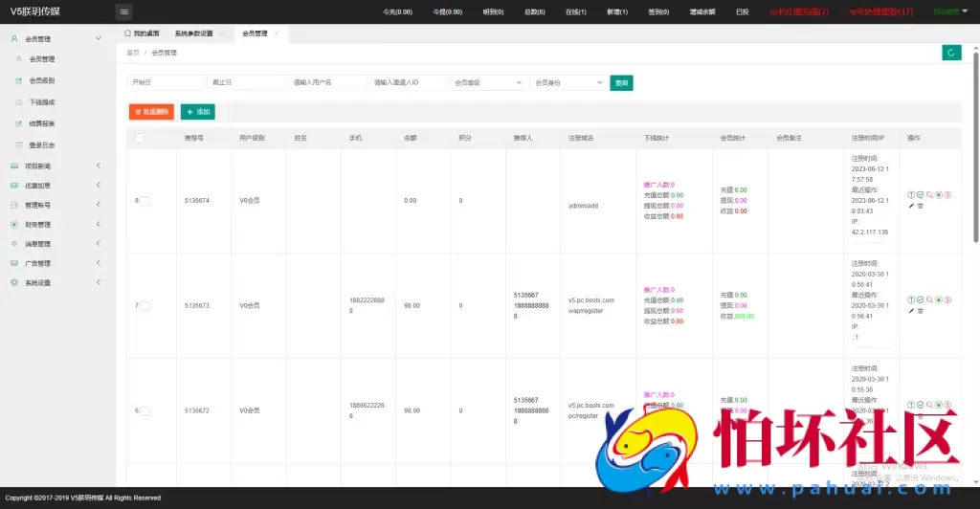Open 登录日志 in the sidebar
The image size is (980, 509).
point(41,145)
